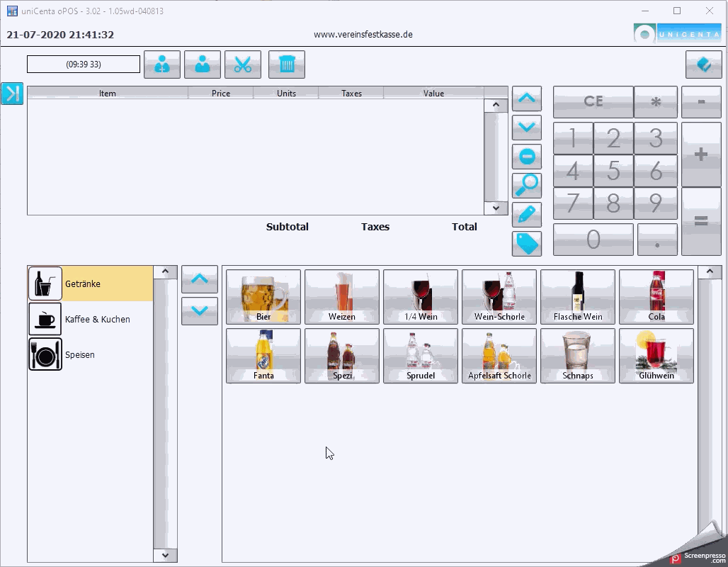Click the split ticket scissors icon
Image resolution: width=728 pixels, height=567 pixels.
click(x=243, y=64)
